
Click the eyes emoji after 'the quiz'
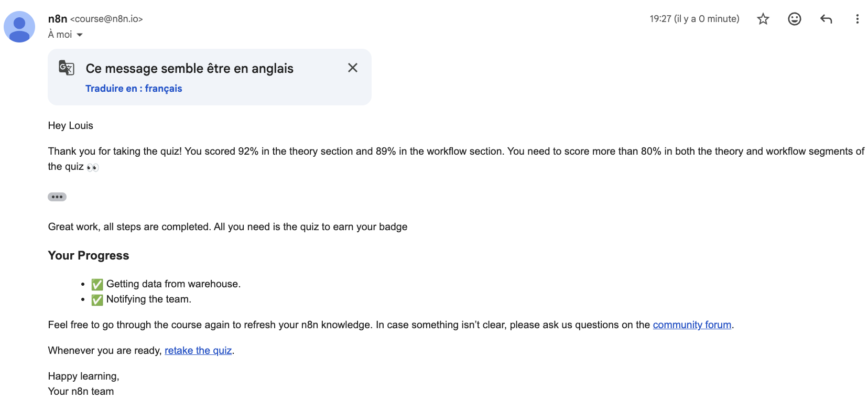point(93,167)
